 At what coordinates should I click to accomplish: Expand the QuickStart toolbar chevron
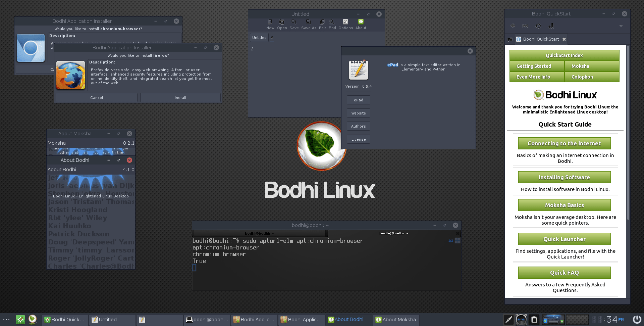point(621,26)
